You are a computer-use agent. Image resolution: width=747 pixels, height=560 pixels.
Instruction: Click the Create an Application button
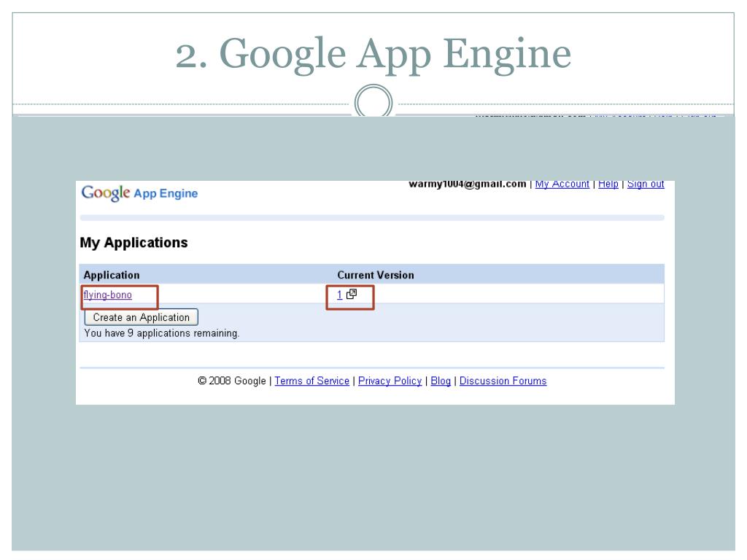(x=141, y=317)
